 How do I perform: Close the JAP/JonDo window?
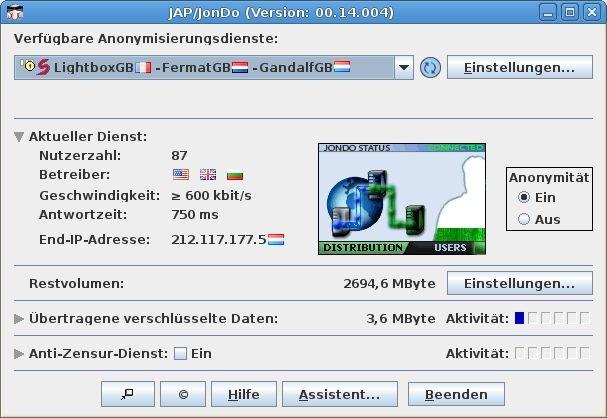pyautogui.click(x=592, y=12)
